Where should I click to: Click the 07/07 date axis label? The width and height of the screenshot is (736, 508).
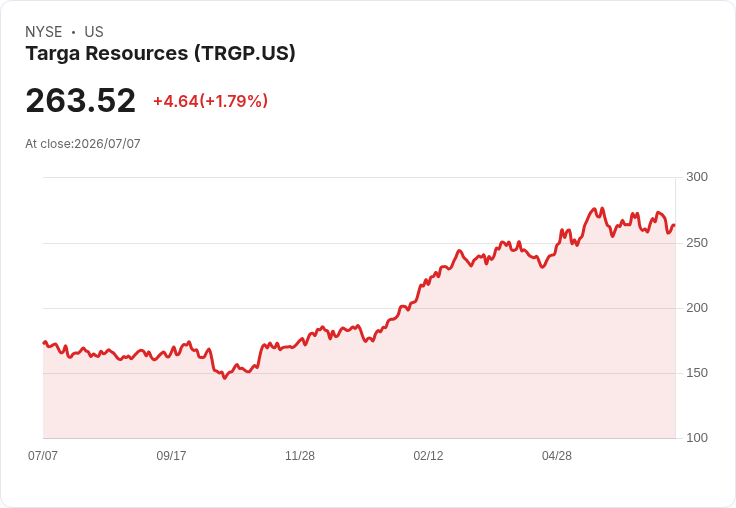pyautogui.click(x=43, y=455)
